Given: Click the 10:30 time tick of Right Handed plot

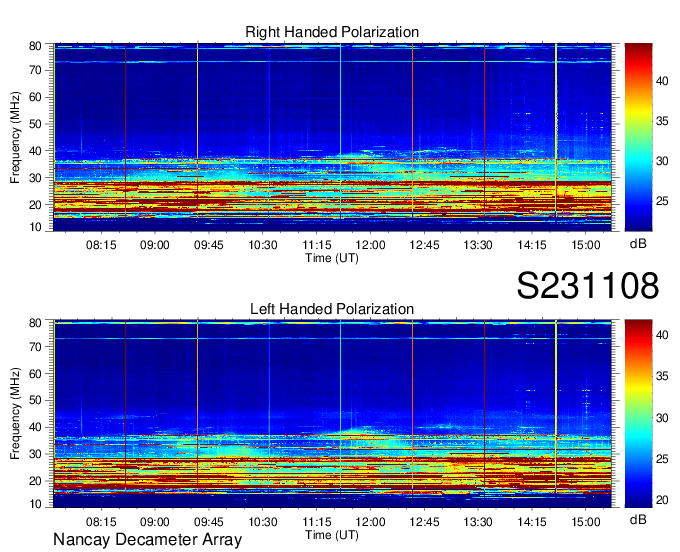Looking at the screenshot, I should pyautogui.click(x=263, y=245).
